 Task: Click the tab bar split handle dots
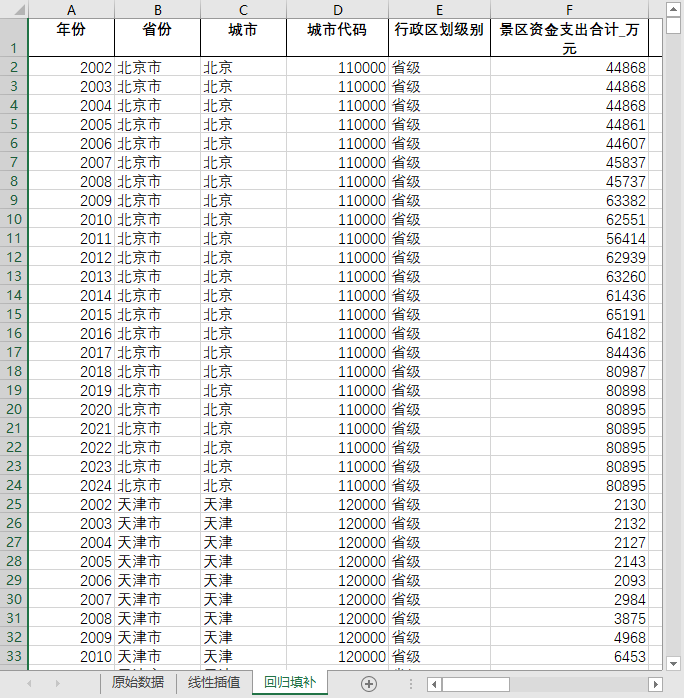coord(410,684)
